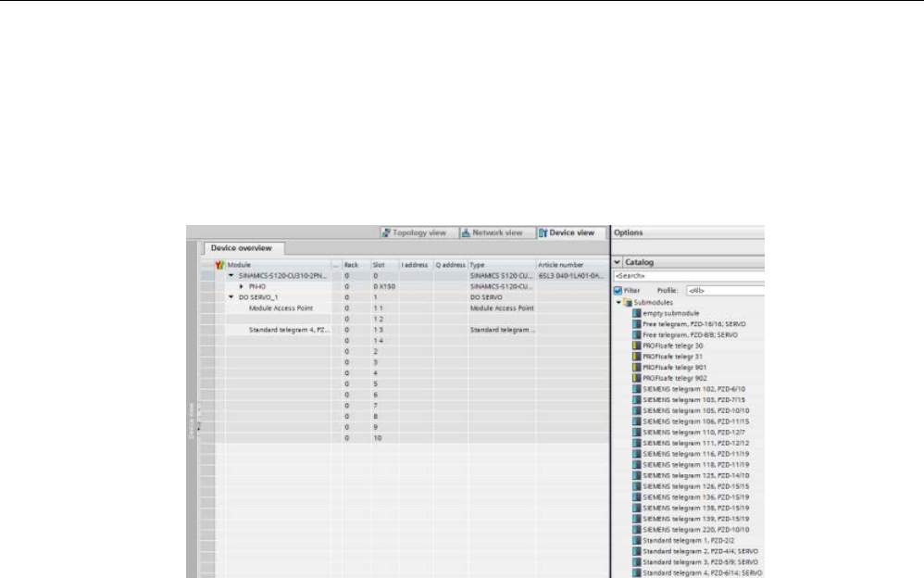The height and width of the screenshot is (578, 924).
Task: Collapse the SINAMICS-S120-CU310-2PN module row
Action: point(231,275)
